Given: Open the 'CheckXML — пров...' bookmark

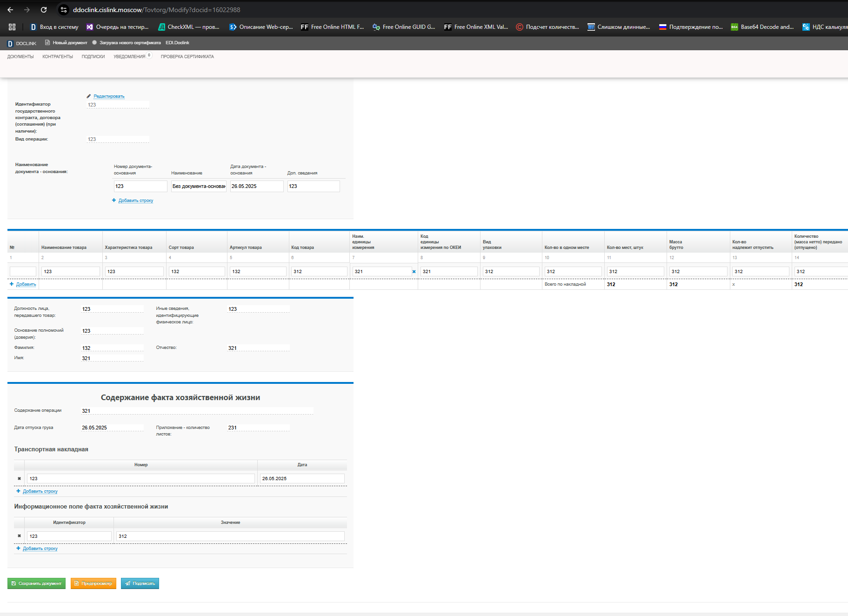Looking at the screenshot, I should [x=188, y=27].
